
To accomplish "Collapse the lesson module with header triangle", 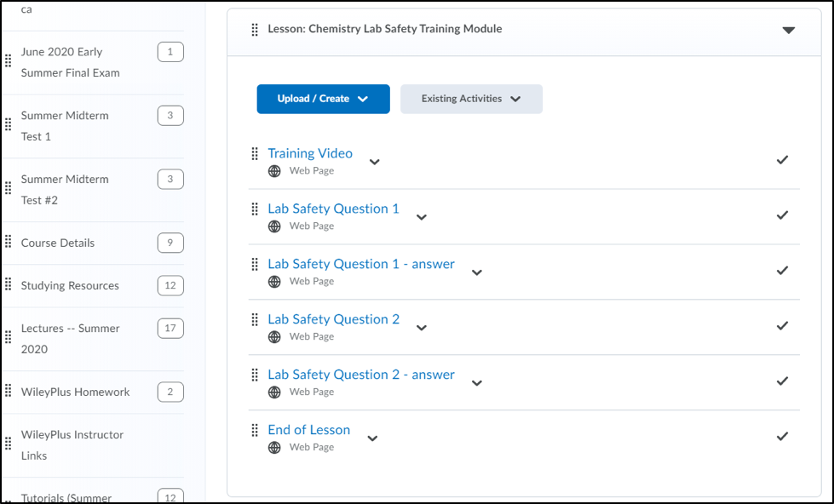I will (788, 31).
